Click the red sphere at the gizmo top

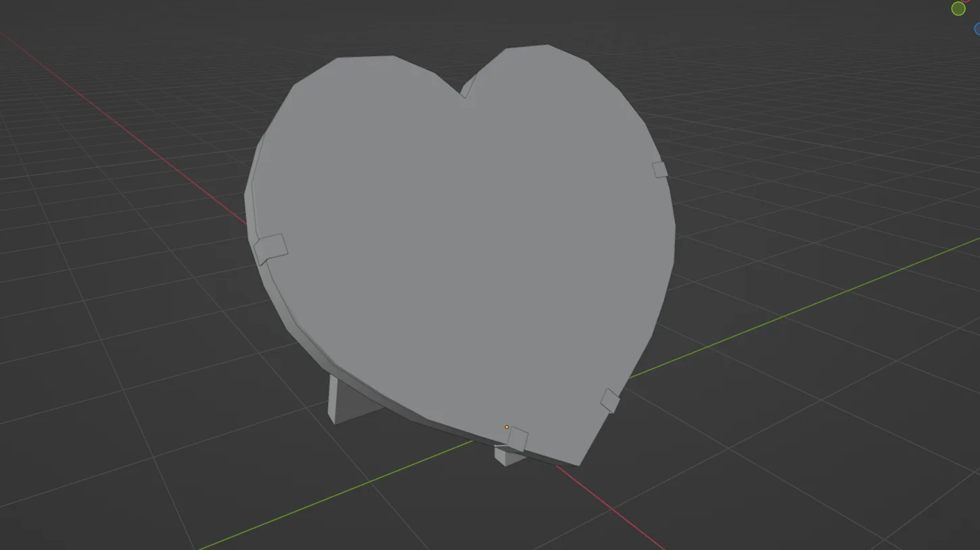point(965,1)
